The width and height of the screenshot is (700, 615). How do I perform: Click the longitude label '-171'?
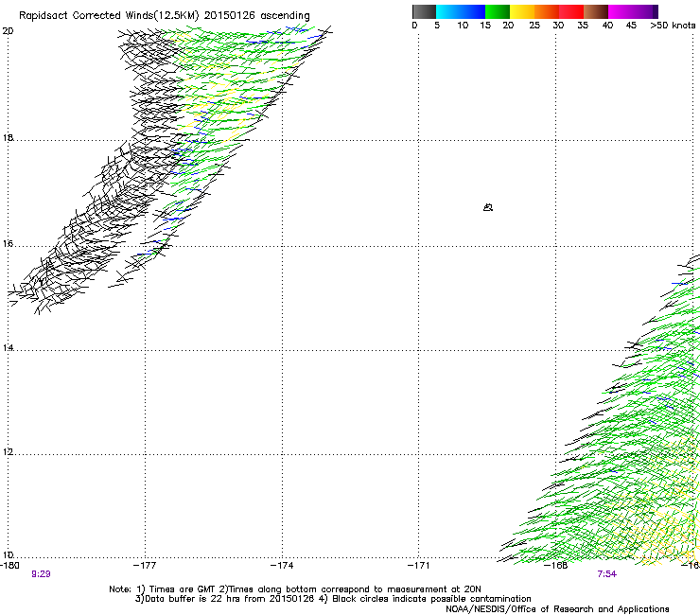[418, 566]
